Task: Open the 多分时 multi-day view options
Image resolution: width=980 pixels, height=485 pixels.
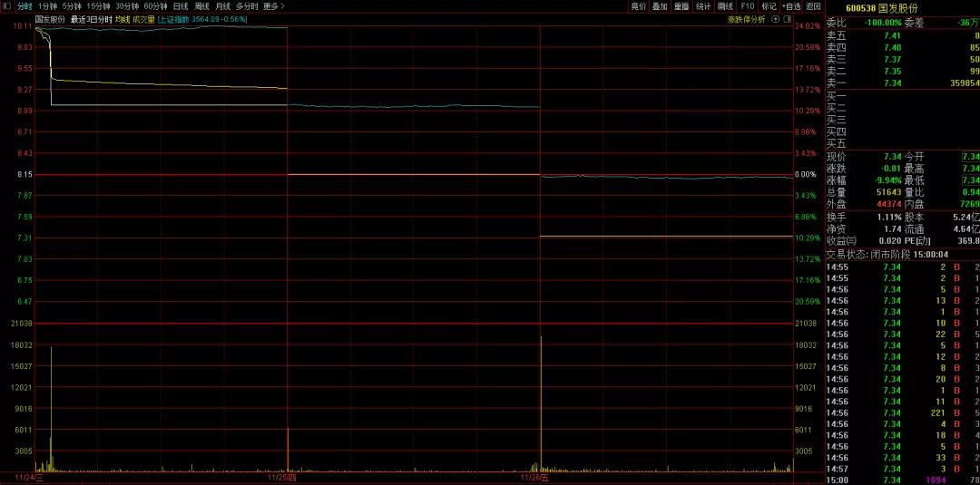Action: point(247,6)
